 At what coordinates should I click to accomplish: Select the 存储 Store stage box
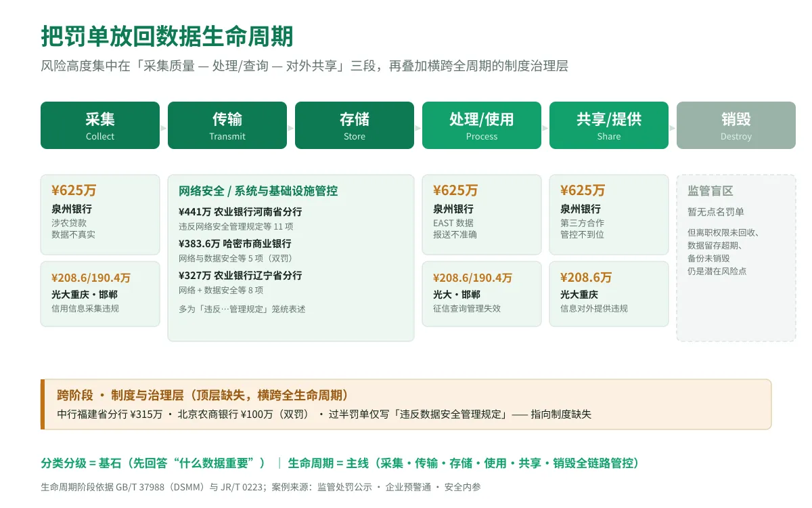(x=355, y=125)
